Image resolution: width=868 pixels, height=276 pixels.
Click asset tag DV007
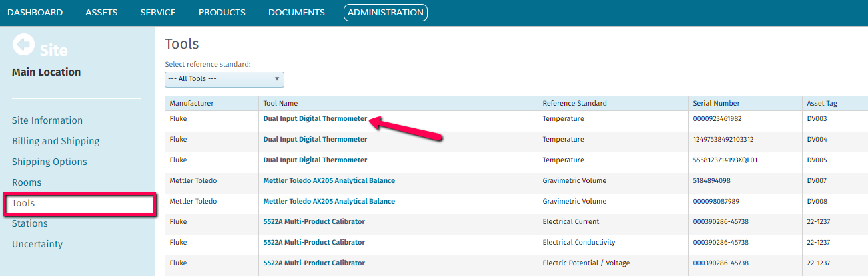817,181
